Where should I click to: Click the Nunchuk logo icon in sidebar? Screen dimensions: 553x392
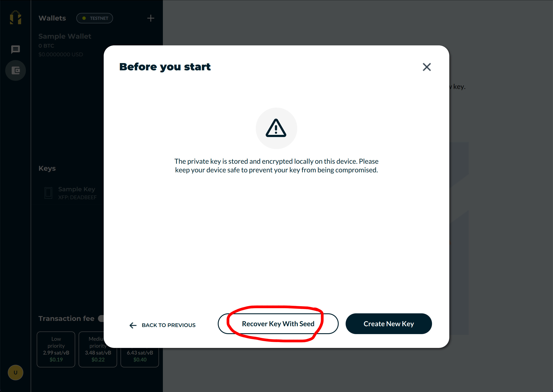coord(15,17)
